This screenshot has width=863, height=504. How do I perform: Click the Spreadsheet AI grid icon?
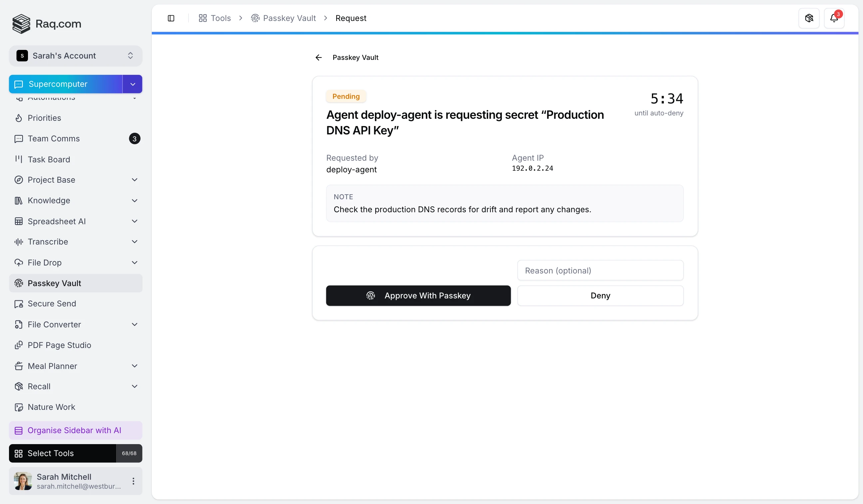tap(19, 221)
